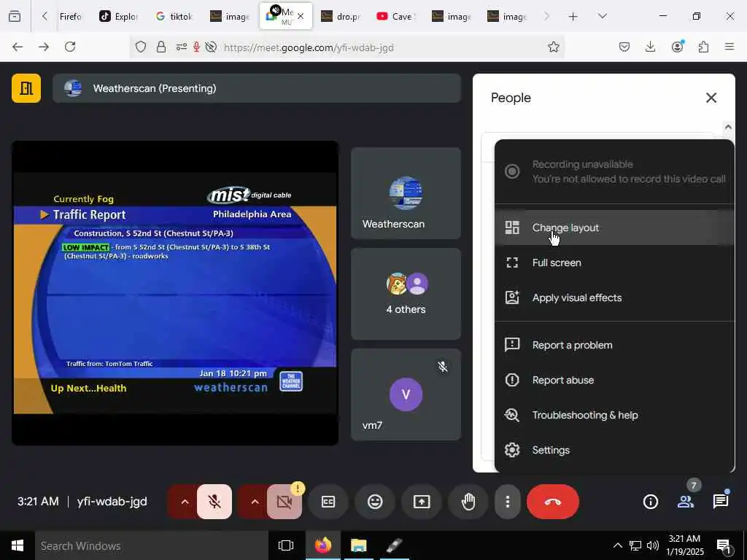Open site permissions icon in address bar
Viewport: 747px width, 560px height.
point(182,47)
